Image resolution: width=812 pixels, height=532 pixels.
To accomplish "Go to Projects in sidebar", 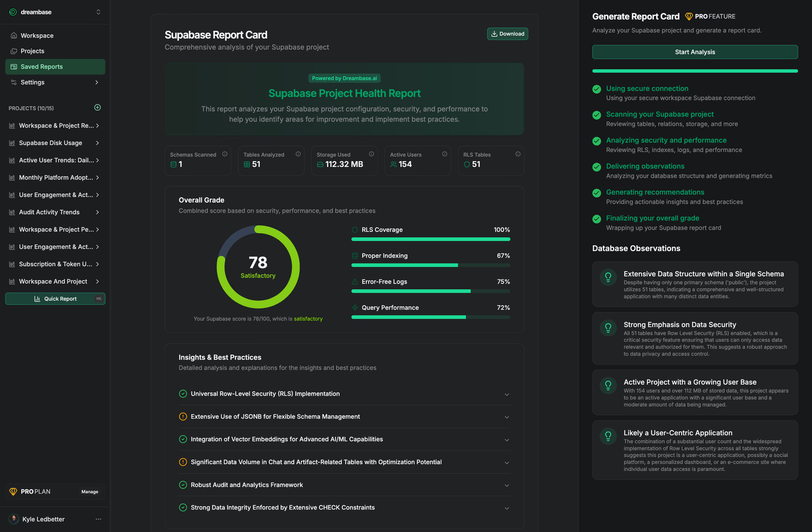I will coord(33,51).
